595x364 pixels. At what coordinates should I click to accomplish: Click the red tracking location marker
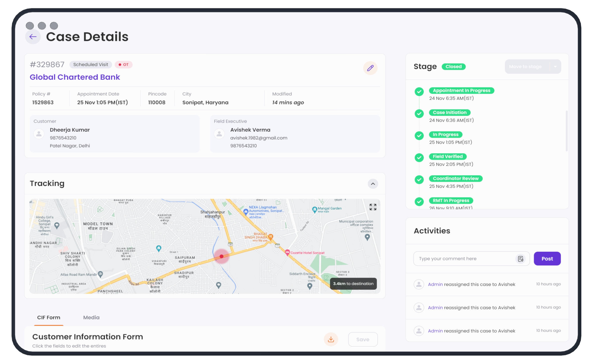click(221, 256)
